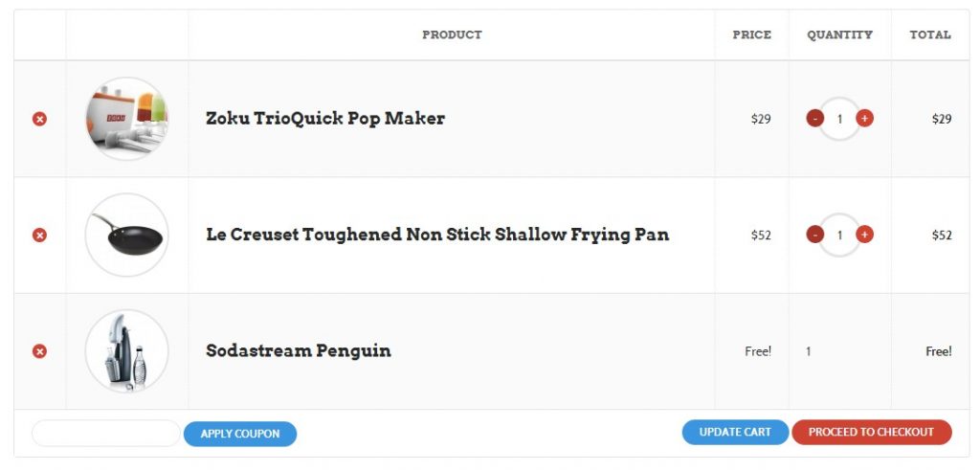The width and height of the screenshot is (980, 471).
Task: Decrease Le Creuset Frying Pan quantity
Action: click(814, 235)
